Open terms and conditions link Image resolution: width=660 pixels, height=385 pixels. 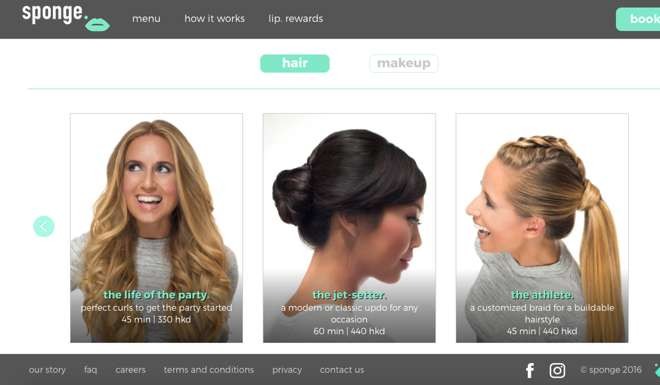[209, 370]
